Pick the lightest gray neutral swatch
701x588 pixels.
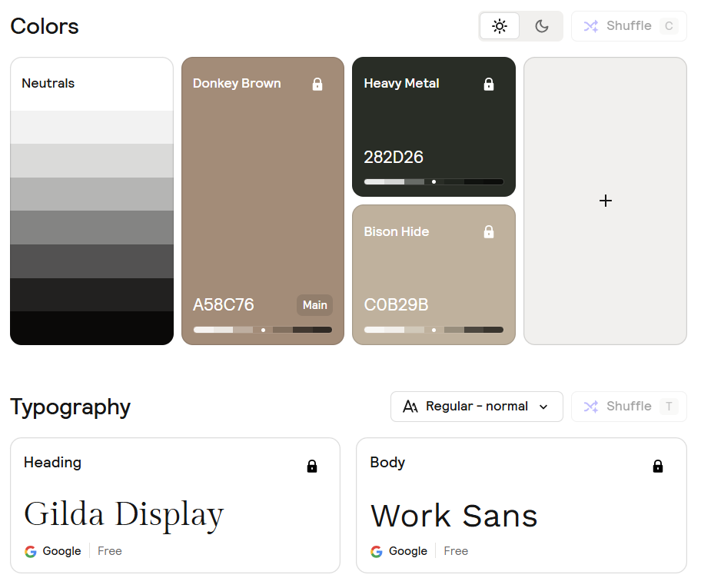(91, 127)
